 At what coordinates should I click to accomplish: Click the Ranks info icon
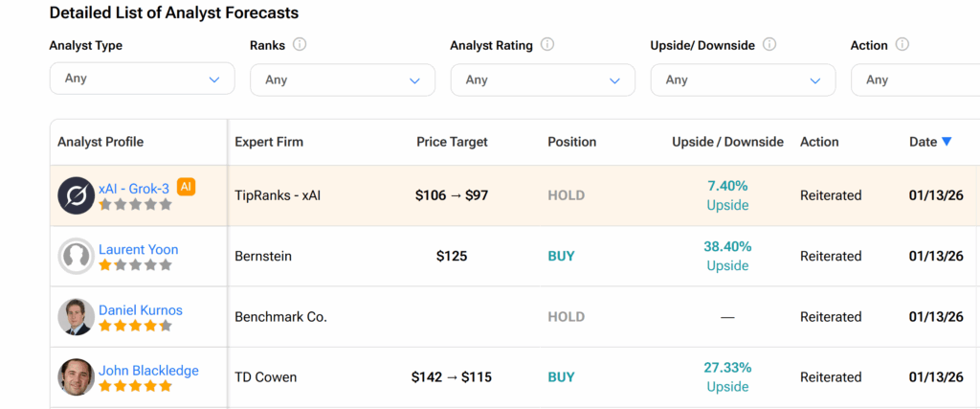[x=300, y=45]
